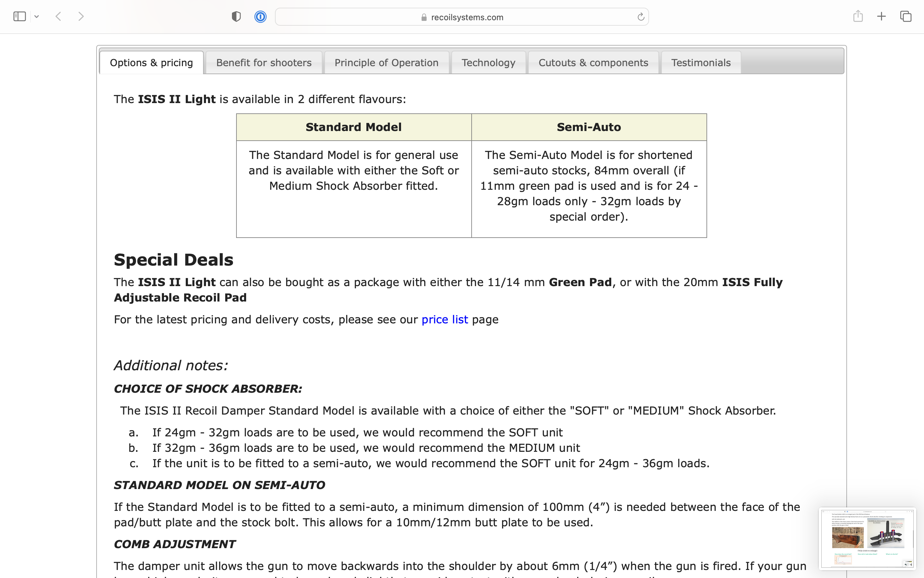Open the screenshot preview thumbnail
This screenshot has width=924, height=578.
point(867,538)
